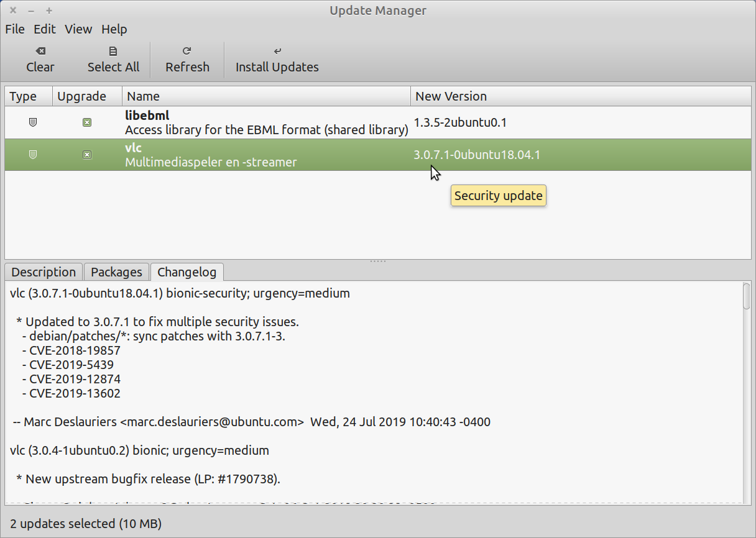
Task: Click the Marc Deslauriers email signature line
Action: [x=252, y=422]
